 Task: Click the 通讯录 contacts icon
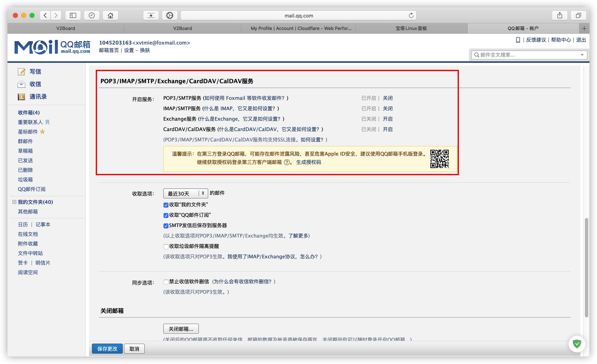tap(21, 97)
